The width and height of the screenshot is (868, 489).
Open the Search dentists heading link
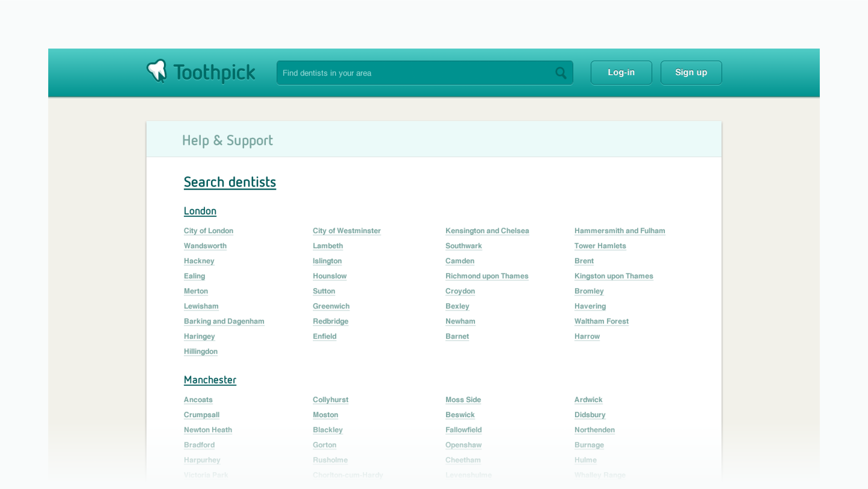pos(229,182)
